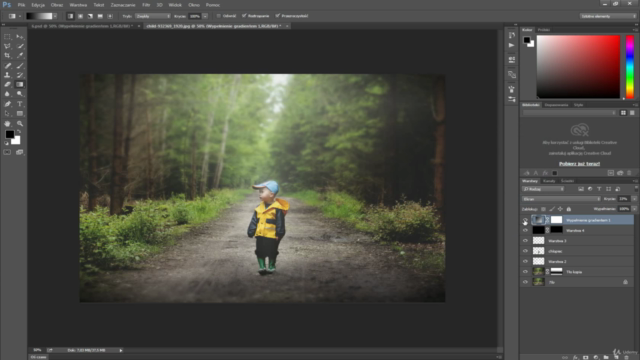This screenshot has width=640, height=360.
Task: Open the Plik menu
Action: (x=21, y=5)
